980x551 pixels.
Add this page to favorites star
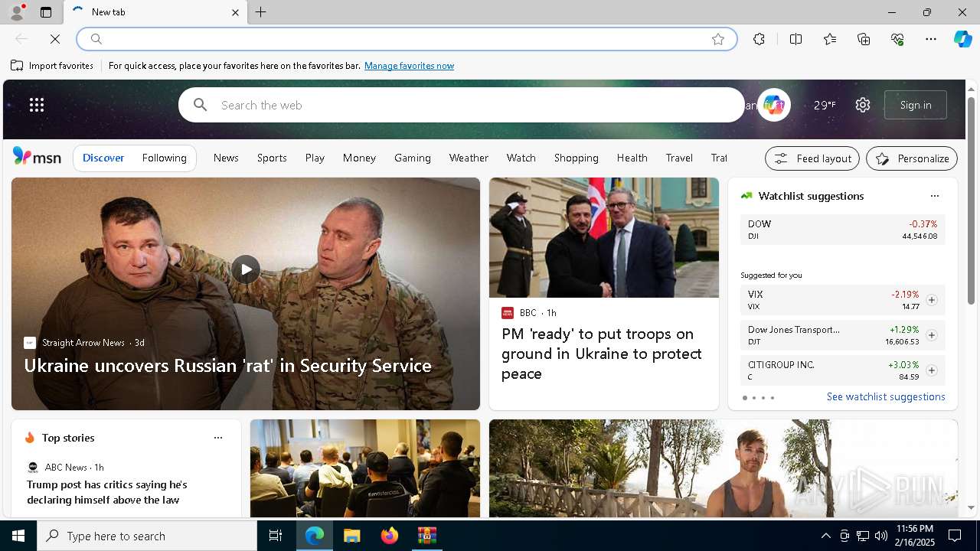pyautogui.click(x=718, y=39)
